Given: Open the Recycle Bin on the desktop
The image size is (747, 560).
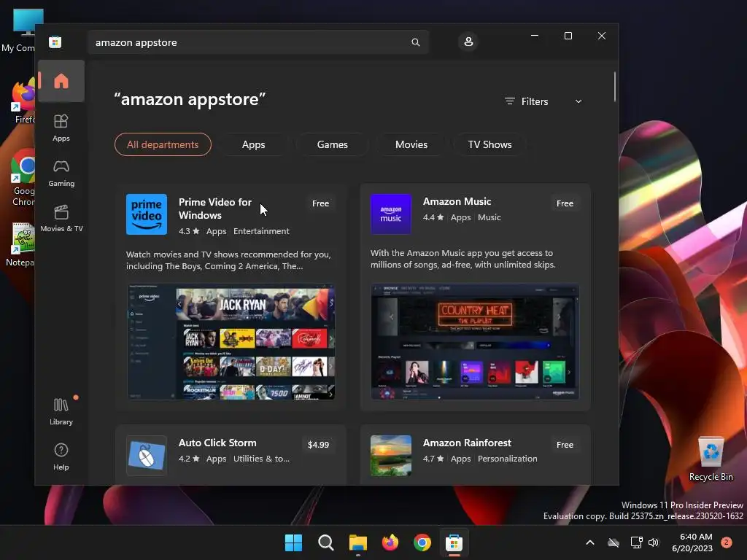Looking at the screenshot, I should [711, 459].
